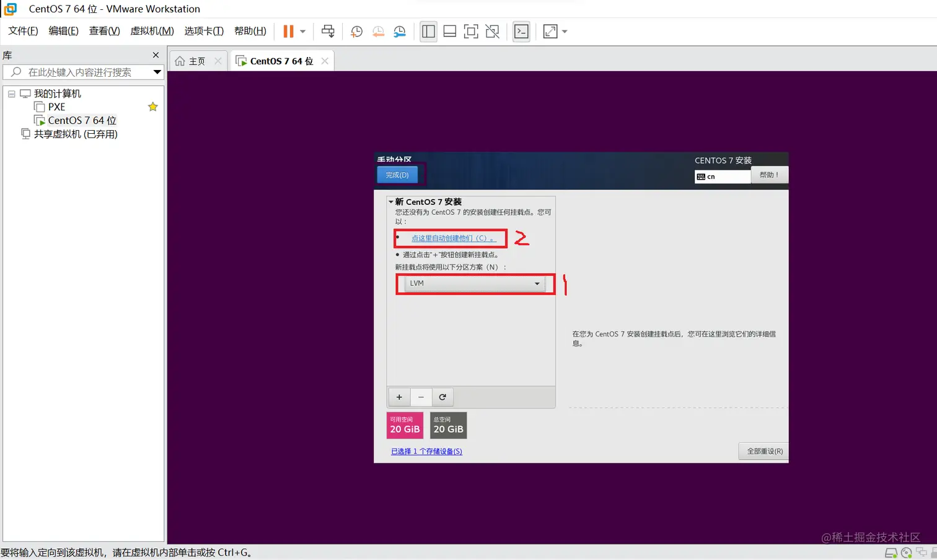
Task: Collapse the 新 CentOS 7 安装 section
Action: 391,202
